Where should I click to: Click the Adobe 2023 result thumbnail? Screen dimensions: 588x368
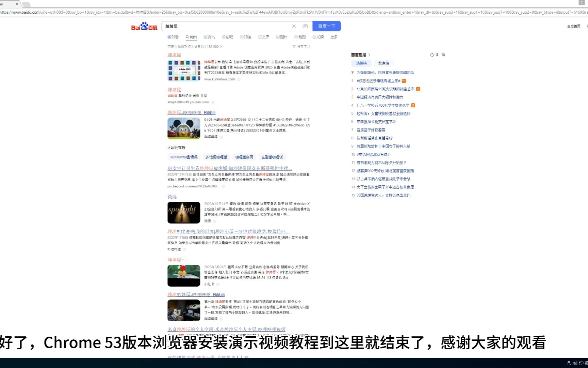[x=184, y=71]
